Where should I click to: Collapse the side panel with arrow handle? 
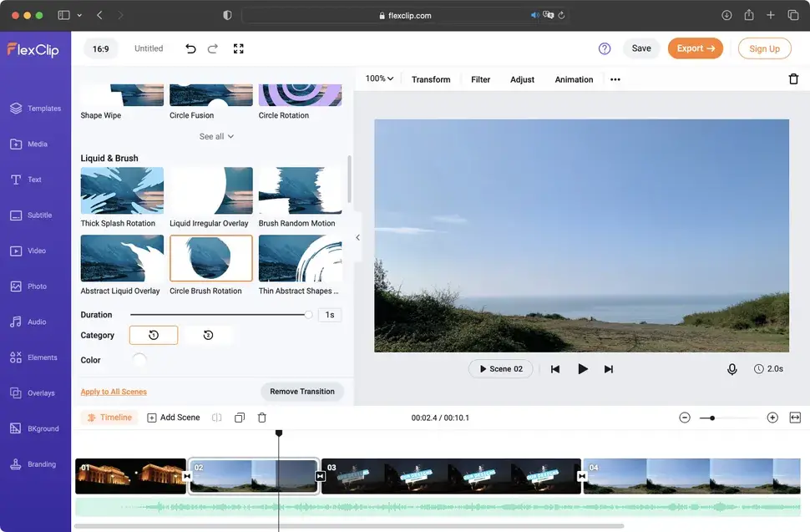(x=357, y=238)
